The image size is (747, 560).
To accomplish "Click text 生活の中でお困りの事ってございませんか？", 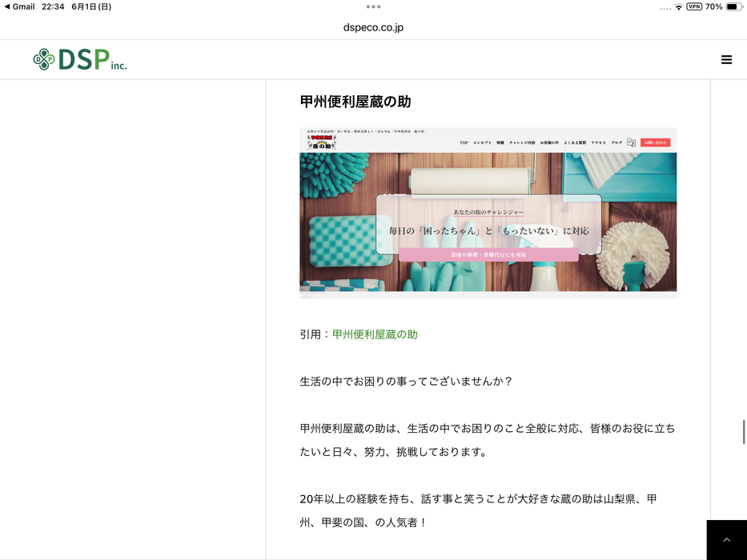I will point(407,382).
